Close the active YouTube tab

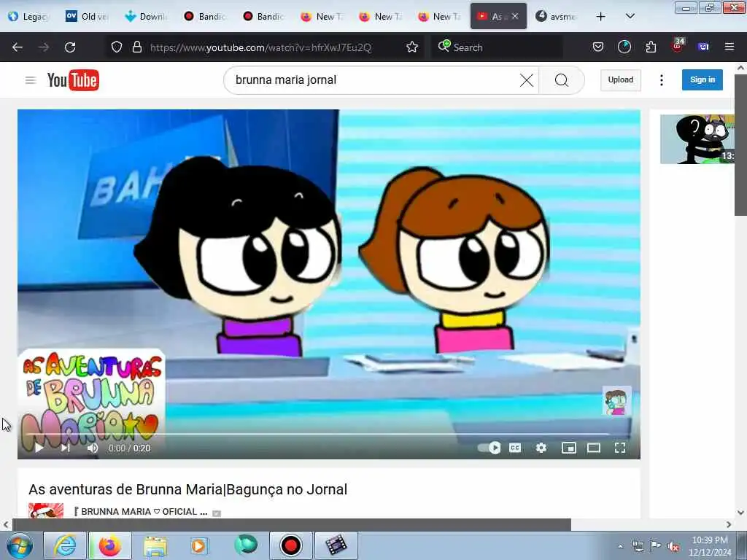(x=515, y=16)
